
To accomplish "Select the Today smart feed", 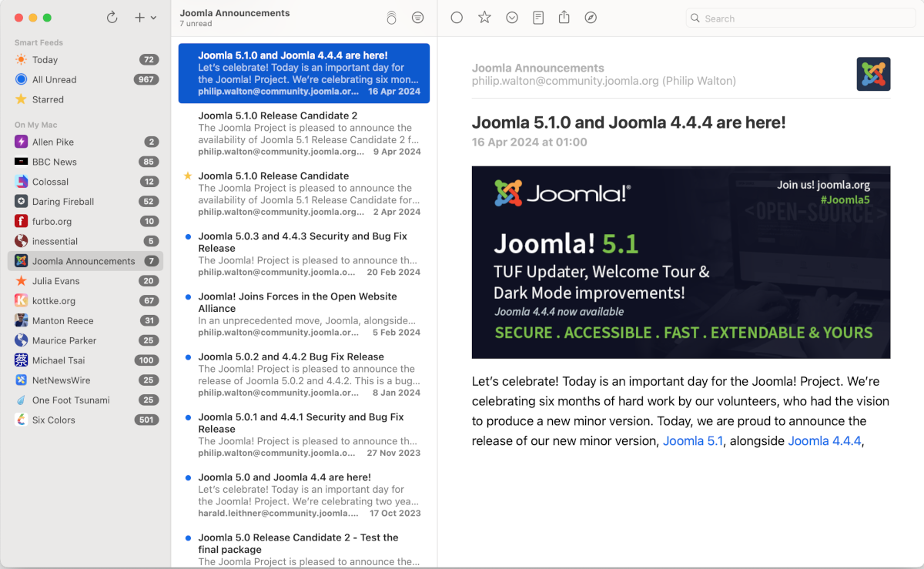I will click(45, 59).
